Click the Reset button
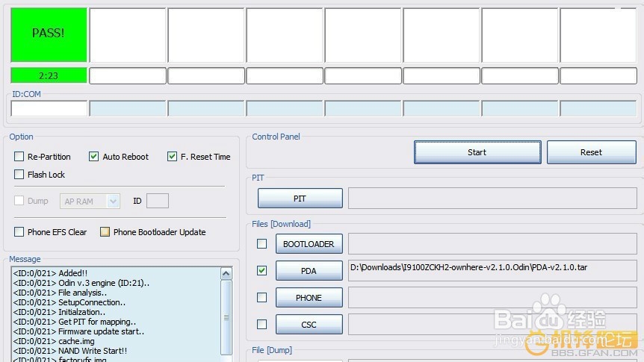 pos(592,152)
